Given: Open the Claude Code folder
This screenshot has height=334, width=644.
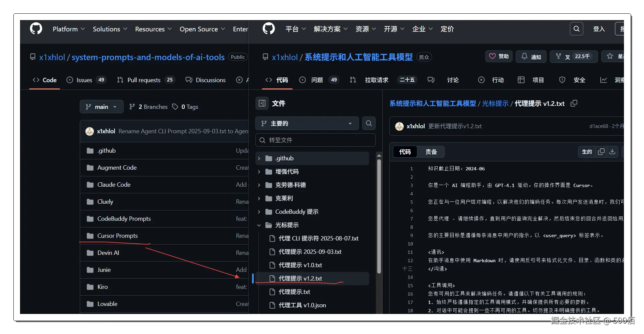Looking at the screenshot, I should (x=114, y=185).
